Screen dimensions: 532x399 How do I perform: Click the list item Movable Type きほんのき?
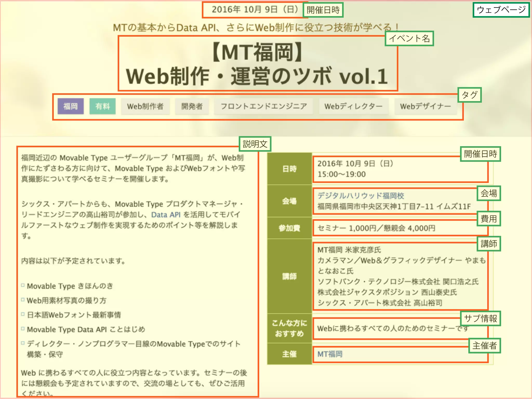tap(70, 286)
